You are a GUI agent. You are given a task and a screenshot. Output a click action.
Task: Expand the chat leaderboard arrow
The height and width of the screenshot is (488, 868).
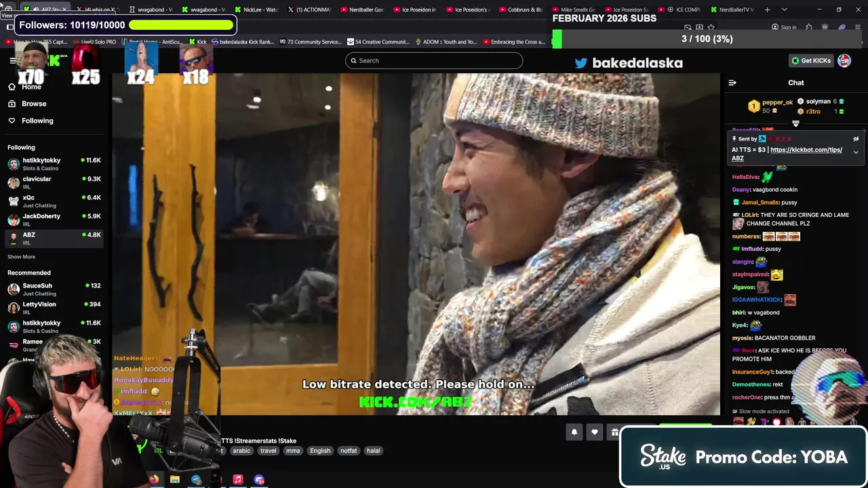(795, 124)
